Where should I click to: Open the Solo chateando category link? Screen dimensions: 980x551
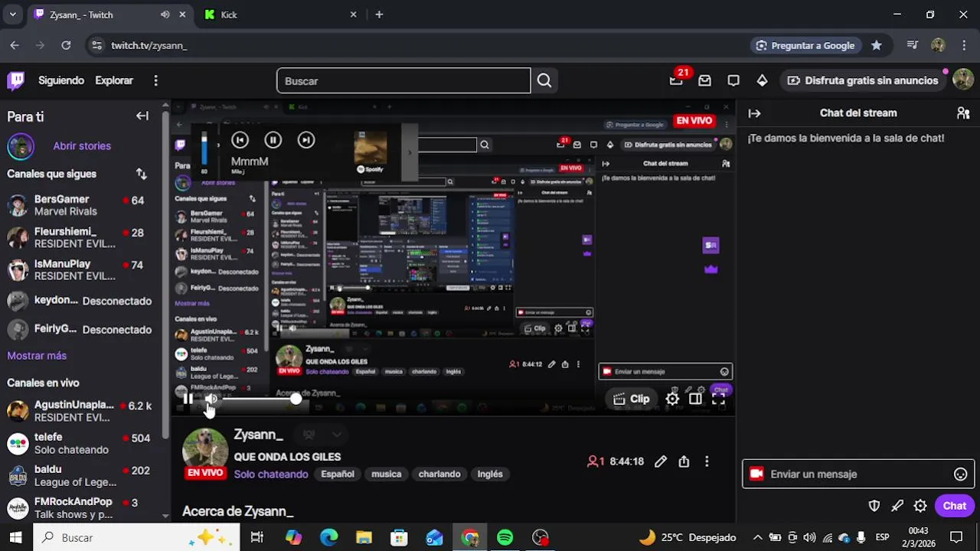pos(271,474)
